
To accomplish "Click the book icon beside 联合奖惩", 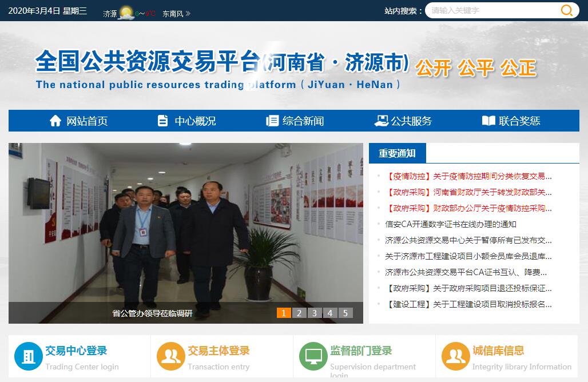I will coord(488,121).
